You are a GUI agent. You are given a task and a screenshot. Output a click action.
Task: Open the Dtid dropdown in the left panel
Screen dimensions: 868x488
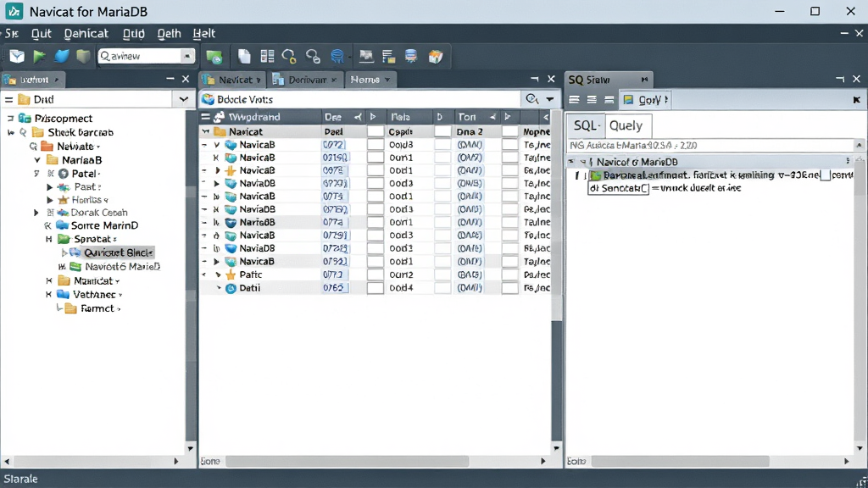coord(183,100)
